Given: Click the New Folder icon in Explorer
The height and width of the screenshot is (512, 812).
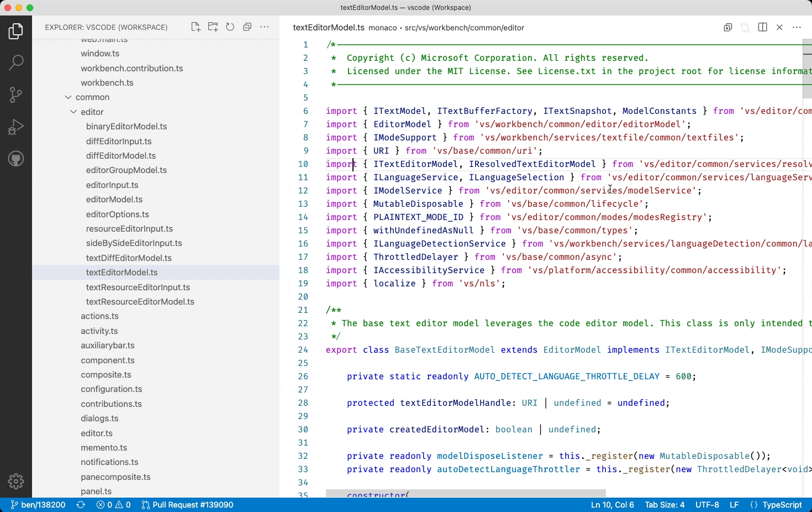Looking at the screenshot, I should tap(213, 27).
